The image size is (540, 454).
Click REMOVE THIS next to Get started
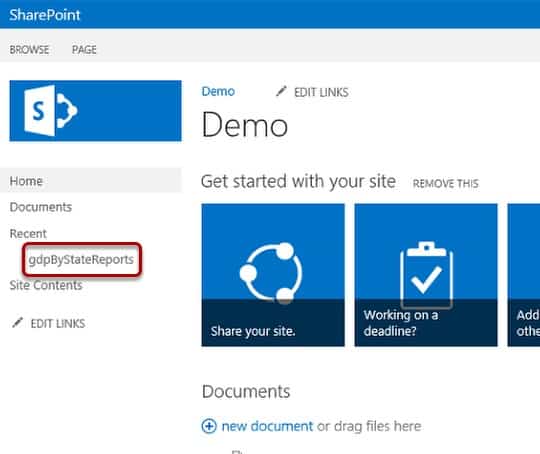445,183
